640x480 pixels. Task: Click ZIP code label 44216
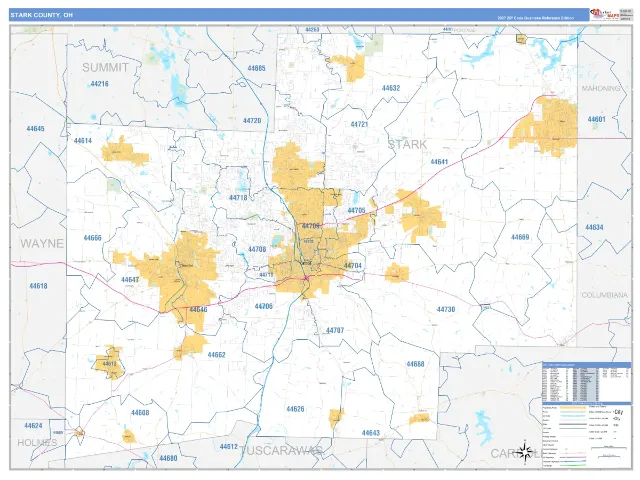(x=100, y=84)
